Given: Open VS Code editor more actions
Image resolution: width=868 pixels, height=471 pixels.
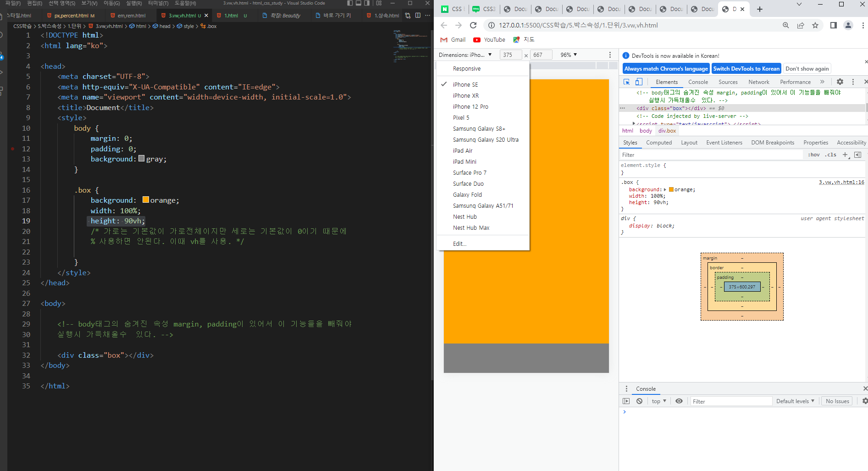Looking at the screenshot, I should coord(427,15).
